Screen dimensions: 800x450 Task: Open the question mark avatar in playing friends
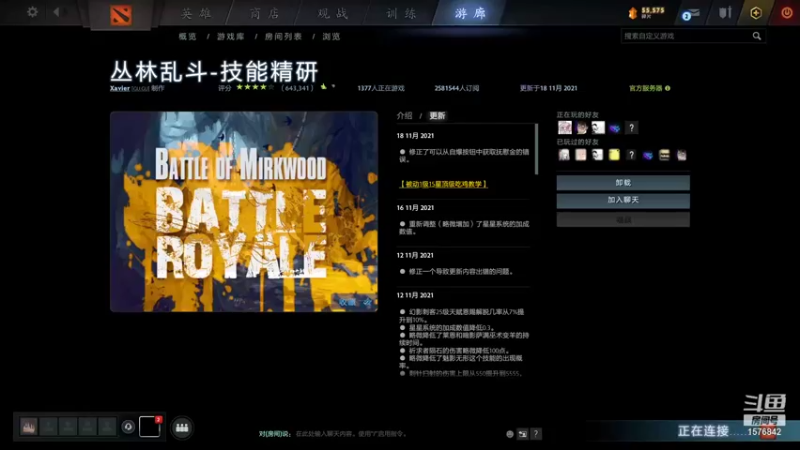631,128
